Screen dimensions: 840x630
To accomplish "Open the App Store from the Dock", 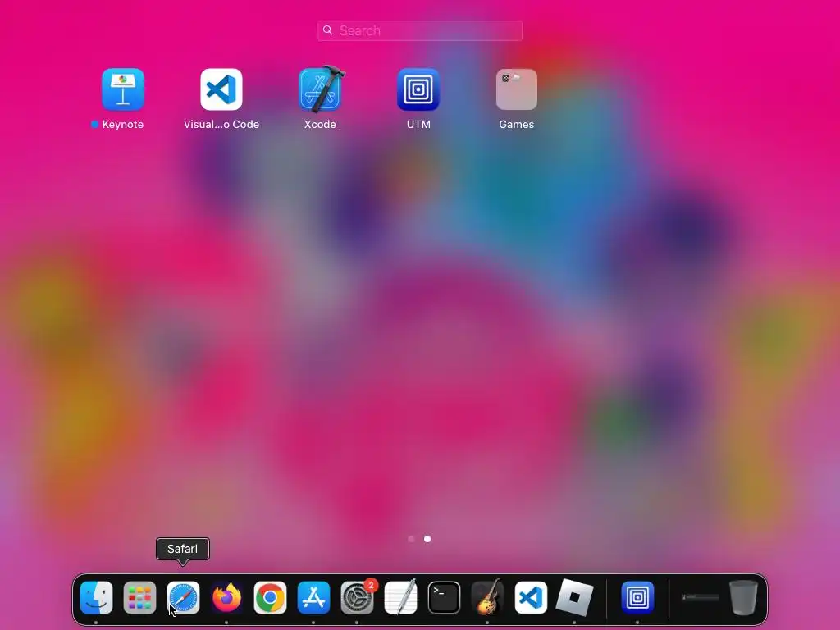I will (x=313, y=597).
